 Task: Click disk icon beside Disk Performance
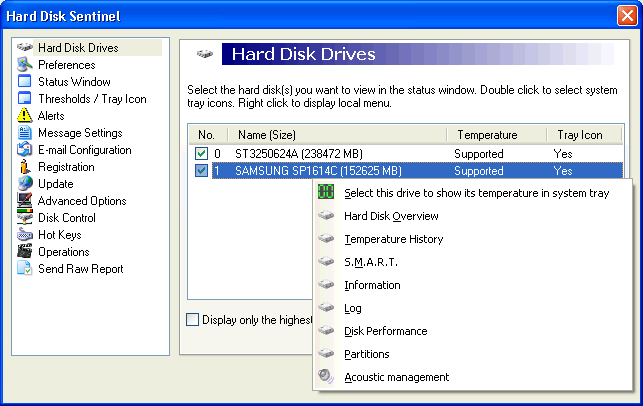click(326, 330)
